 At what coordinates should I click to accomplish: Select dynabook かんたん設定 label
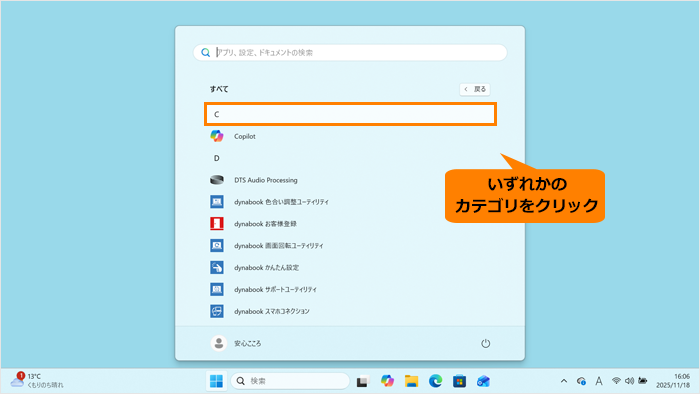(267, 268)
